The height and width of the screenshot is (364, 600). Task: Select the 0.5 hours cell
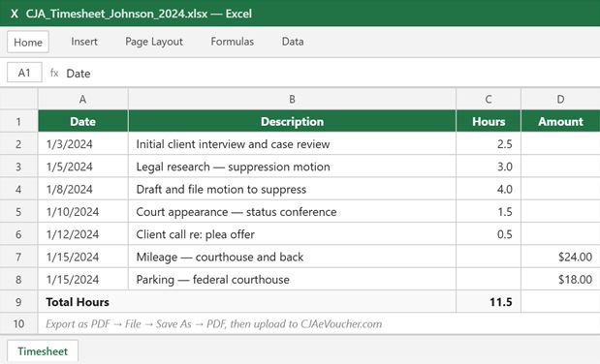point(489,234)
